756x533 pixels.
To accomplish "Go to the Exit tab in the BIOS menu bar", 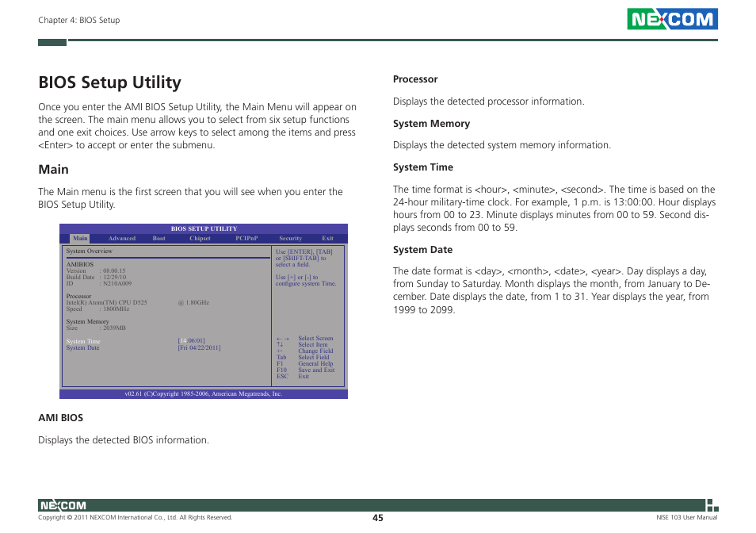I will click(x=328, y=238).
